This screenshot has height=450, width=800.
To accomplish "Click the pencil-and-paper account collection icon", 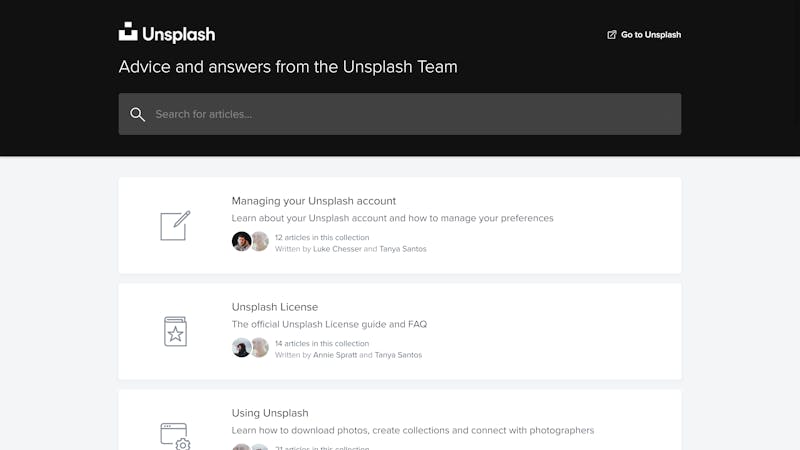I will pos(175,226).
